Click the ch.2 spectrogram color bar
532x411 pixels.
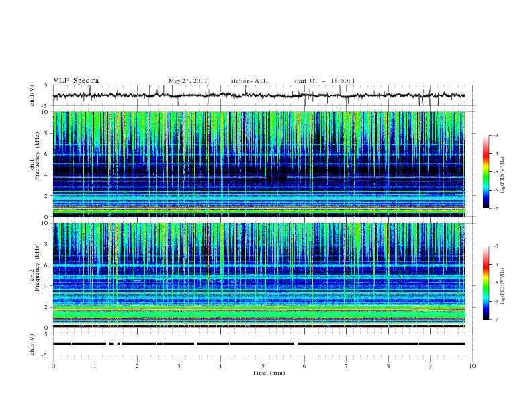486,283
